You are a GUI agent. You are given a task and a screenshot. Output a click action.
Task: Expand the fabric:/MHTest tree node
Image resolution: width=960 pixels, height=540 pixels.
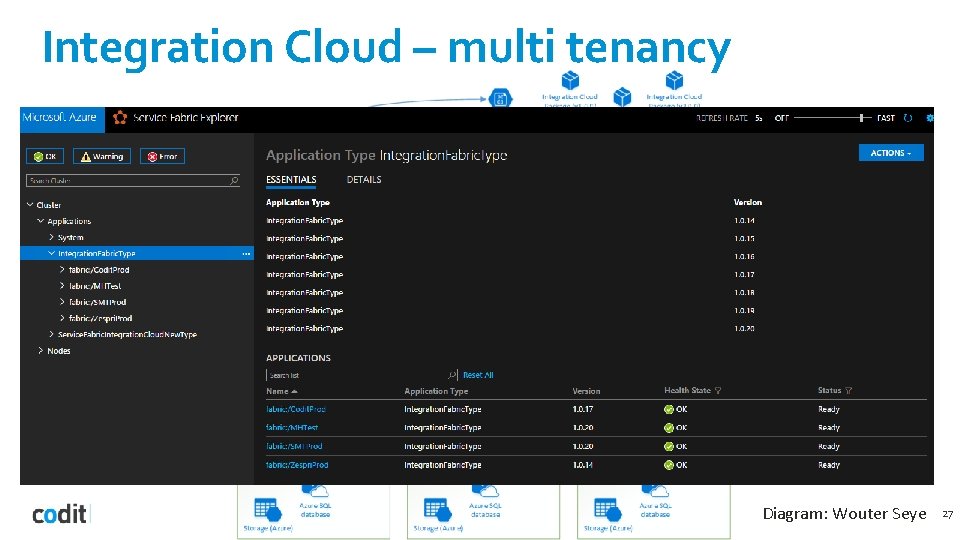pos(62,285)
